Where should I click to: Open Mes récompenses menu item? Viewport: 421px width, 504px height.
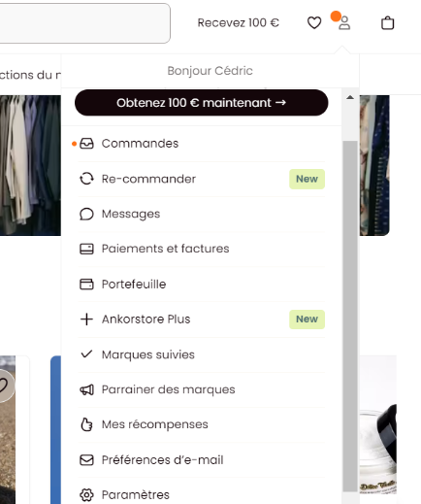(x=201, y=424)
